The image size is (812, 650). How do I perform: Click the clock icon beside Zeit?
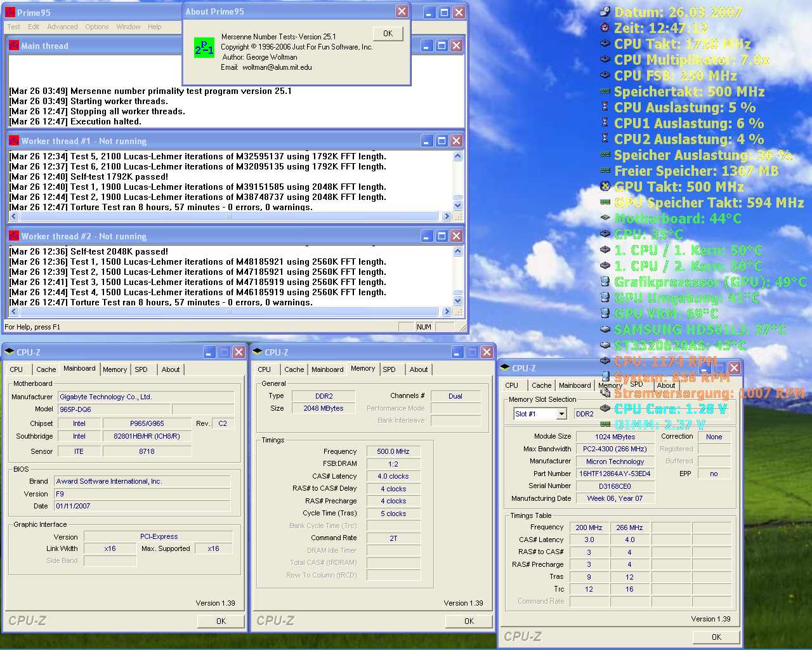pos(605,27)
